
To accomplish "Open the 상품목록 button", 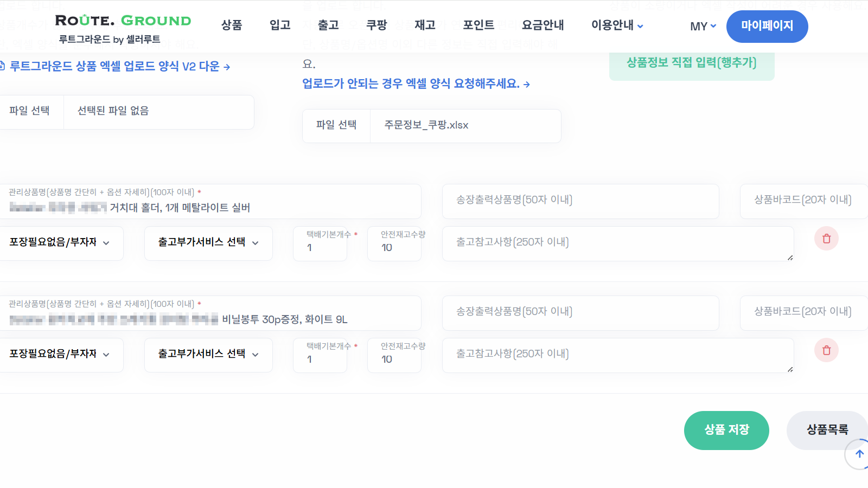I will pyautogui.click(x=826, y=430).
